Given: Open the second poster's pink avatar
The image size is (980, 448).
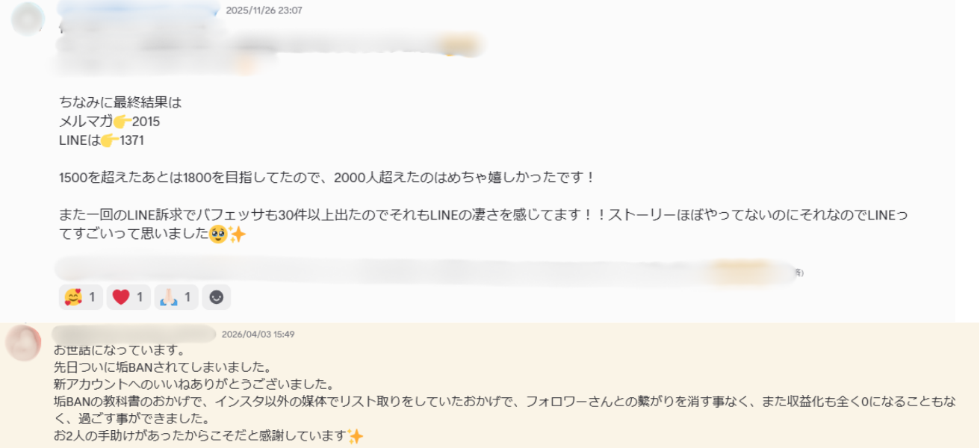Looking at the screenshot, I should [x=23, y=343].
